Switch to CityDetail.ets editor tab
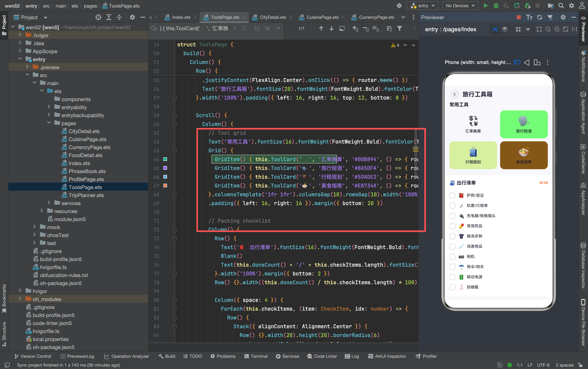 pyautogui.click(x=273, y=17)
